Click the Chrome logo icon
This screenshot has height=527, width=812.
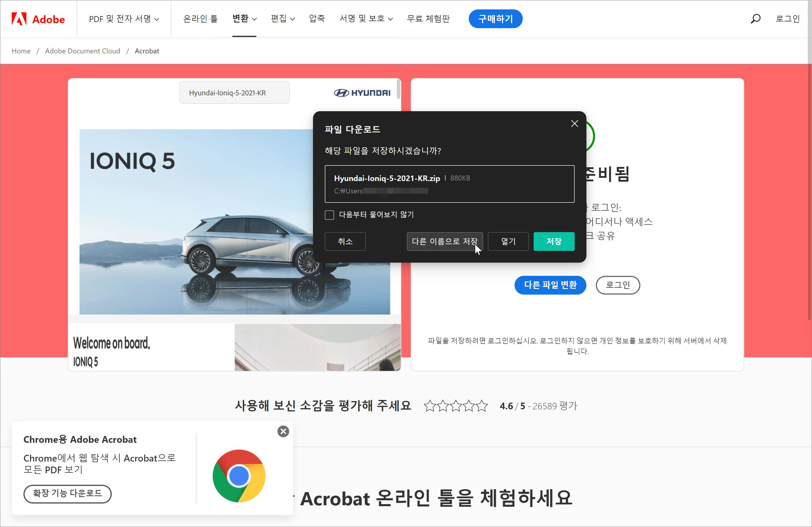239,476
